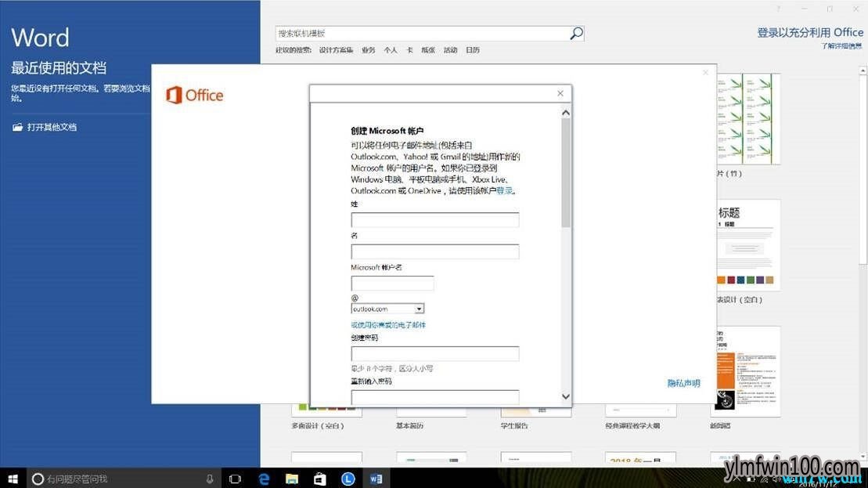Image resolution: width=868 pixels, height=488 pixels.
Task: Select the 经典课程教学大纲 template label
Action: click(632, 426)
